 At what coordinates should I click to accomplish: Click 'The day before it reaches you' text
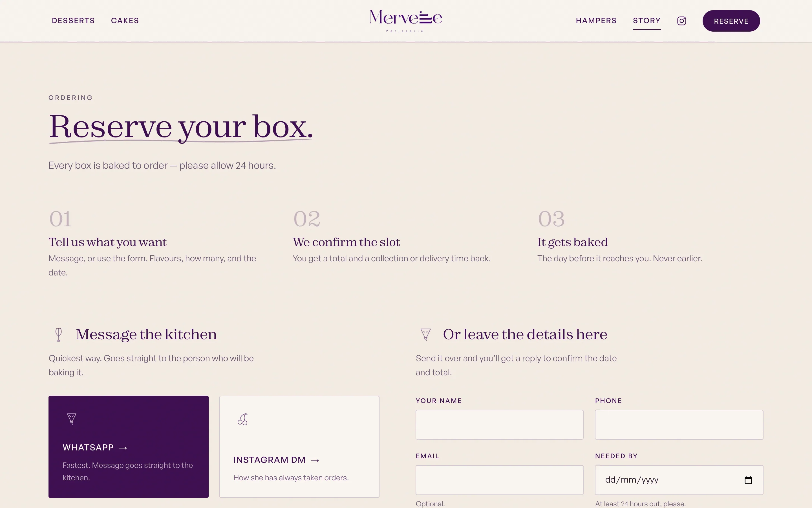pyautogui.click(x=620, y=258)
